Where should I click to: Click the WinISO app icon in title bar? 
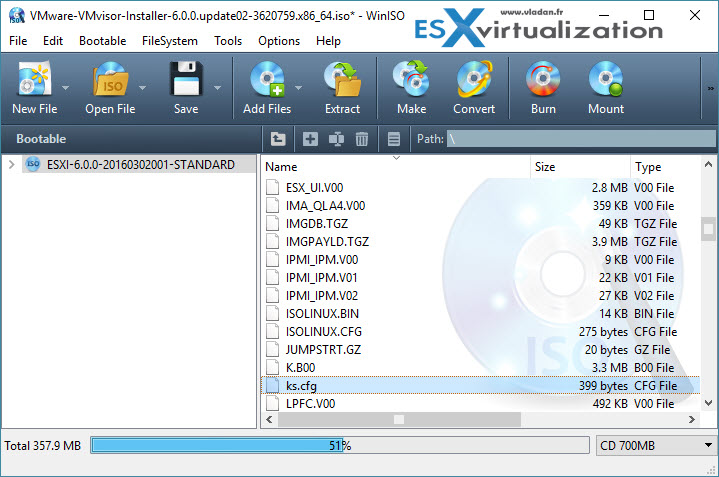click(17, 15)
